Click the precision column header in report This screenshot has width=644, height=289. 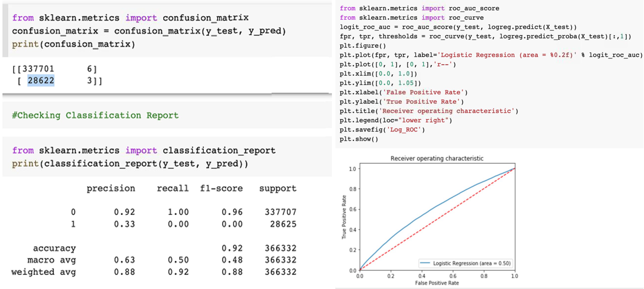111,188
